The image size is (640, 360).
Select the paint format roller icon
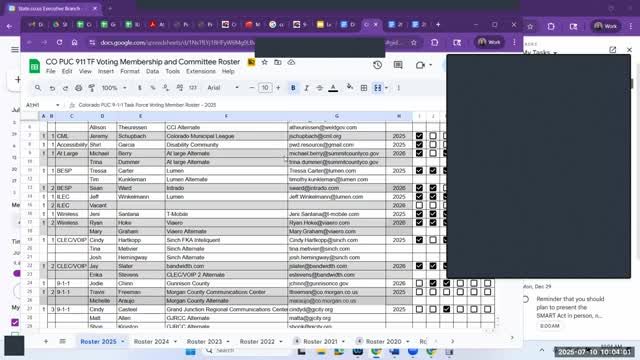point(92,88)
